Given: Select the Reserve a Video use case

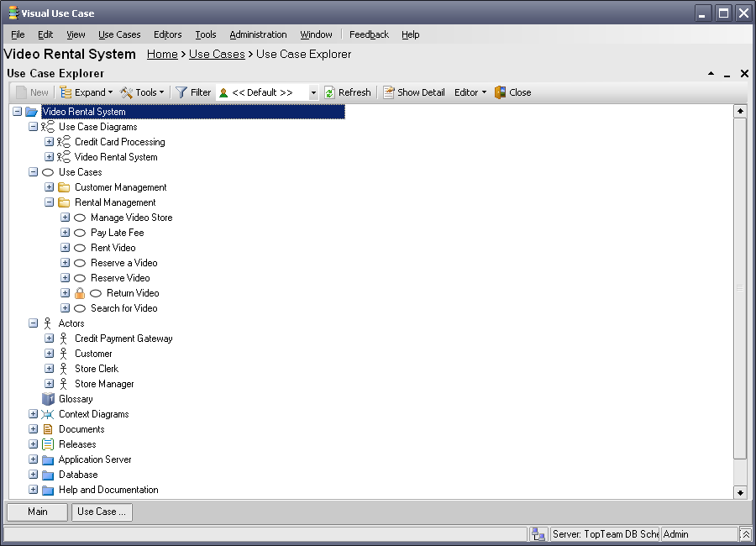Looking at the screenshot, I should click(x=124, y=263).
